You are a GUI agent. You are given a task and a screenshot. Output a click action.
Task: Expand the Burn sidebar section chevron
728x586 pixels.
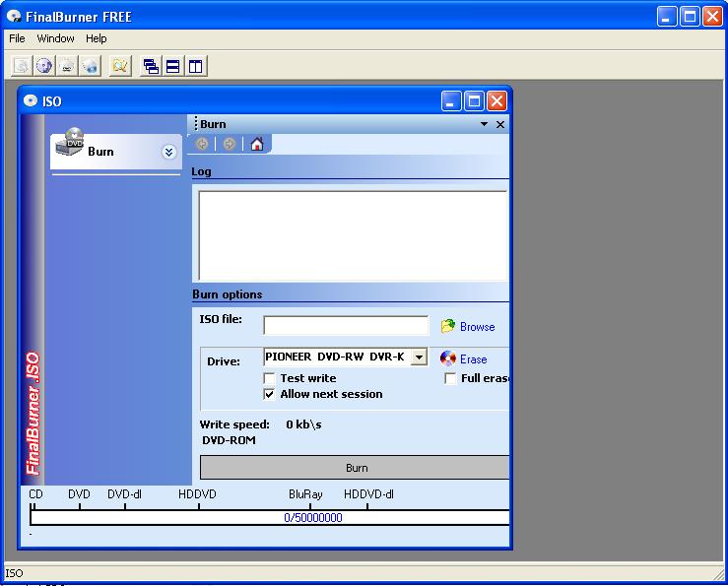169,152
